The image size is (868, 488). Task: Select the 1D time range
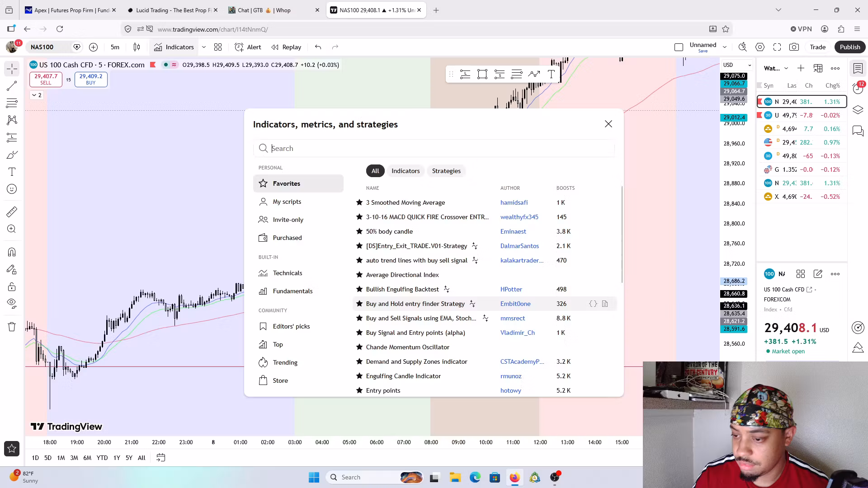(x=35, y=458)
